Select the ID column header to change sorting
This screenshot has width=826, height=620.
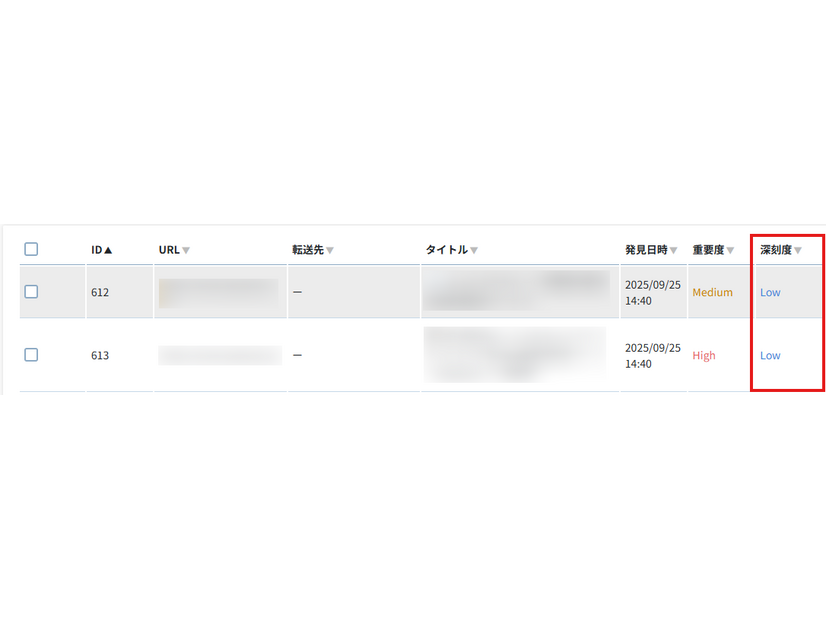click(96, 250)
